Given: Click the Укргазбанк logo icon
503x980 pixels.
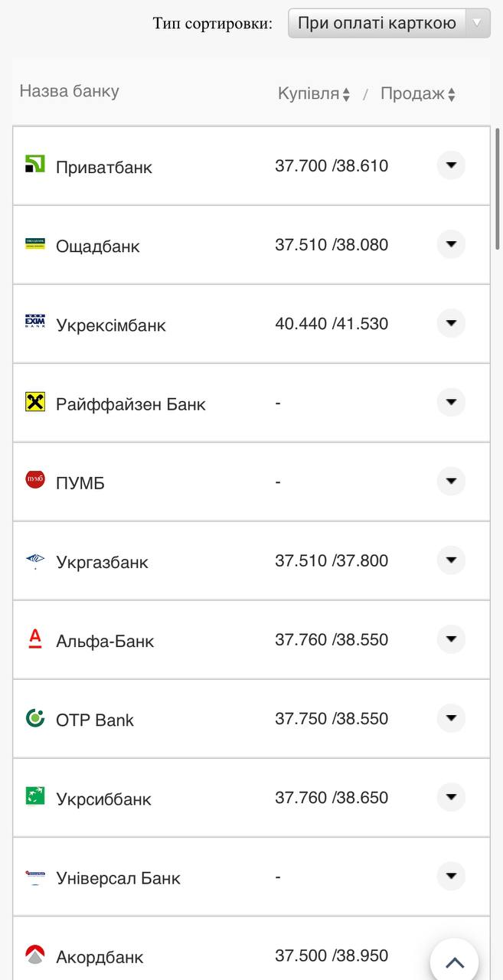Looking at the screenshot, I should (35, 561).
